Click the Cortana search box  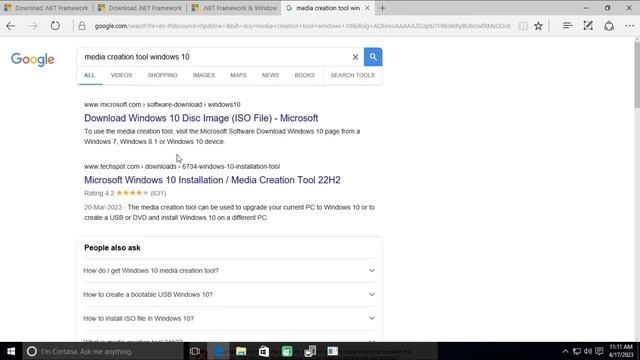(x=103, y=351)
